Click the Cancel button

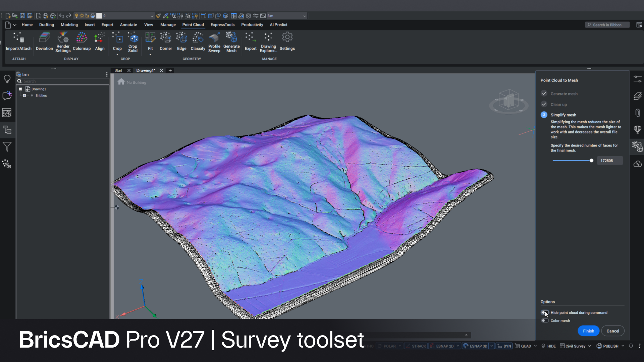[612, 331]
